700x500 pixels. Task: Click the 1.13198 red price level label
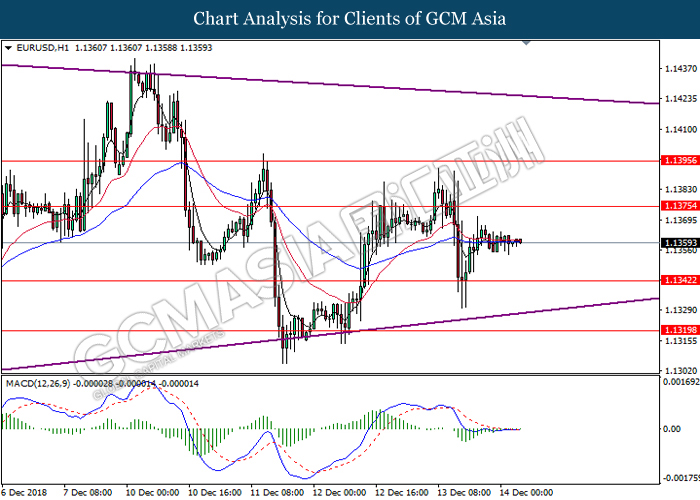tap(680, 330)
